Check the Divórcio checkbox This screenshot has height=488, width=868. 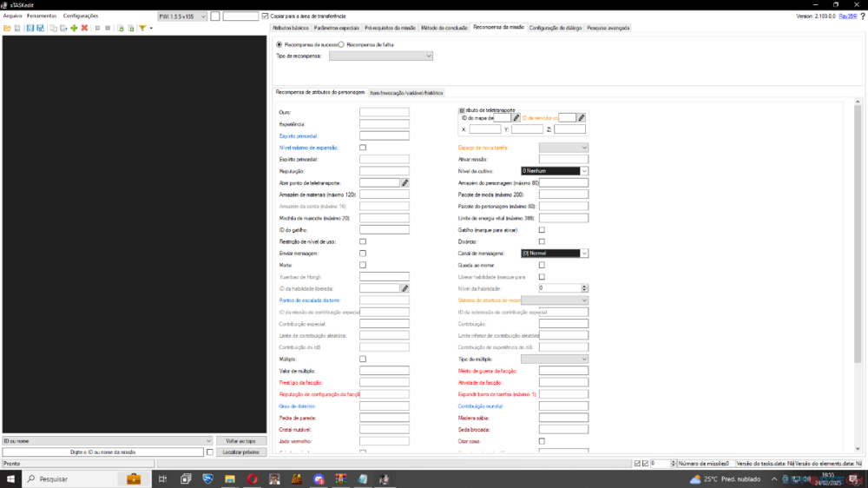coord(542,241)
